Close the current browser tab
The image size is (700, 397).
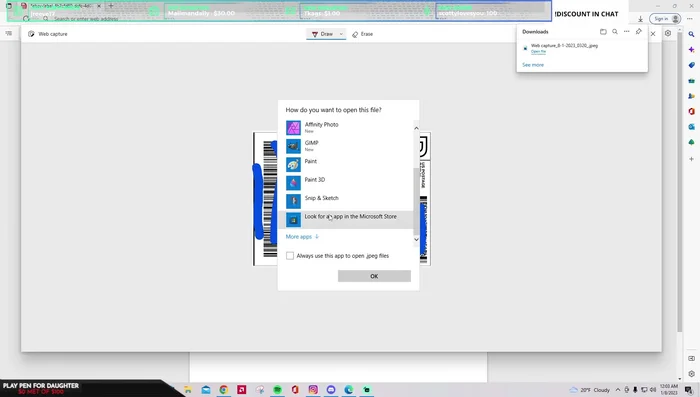99,6
